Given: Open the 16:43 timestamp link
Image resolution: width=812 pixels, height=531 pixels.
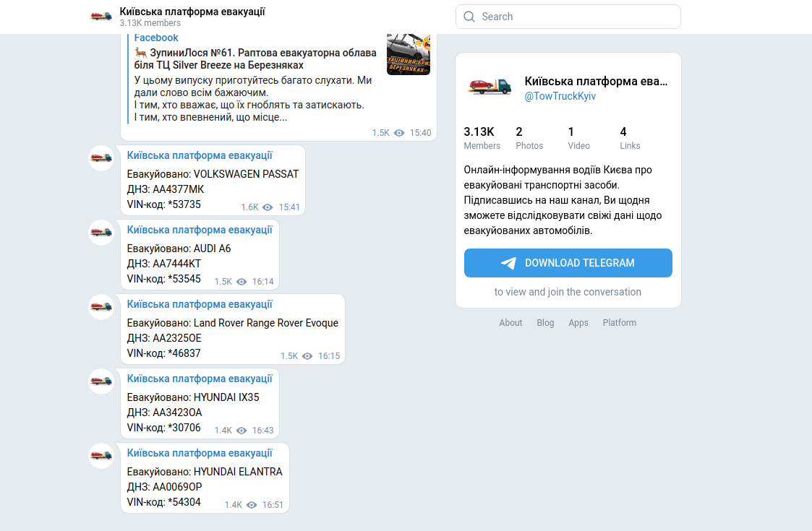Looking at the screenshot, I should [262, 431].
